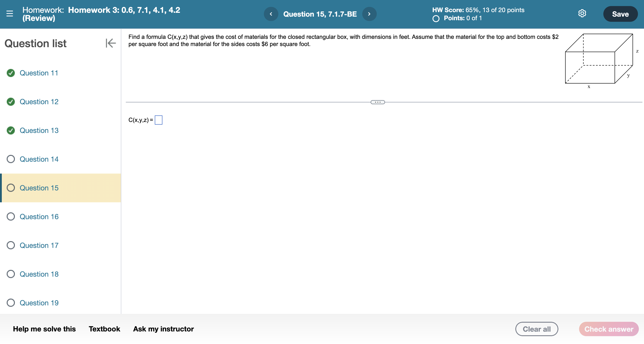Select Question 18 status circle
Image resolution: width=644 pixels, height=344 pixels.
point(11,274)
